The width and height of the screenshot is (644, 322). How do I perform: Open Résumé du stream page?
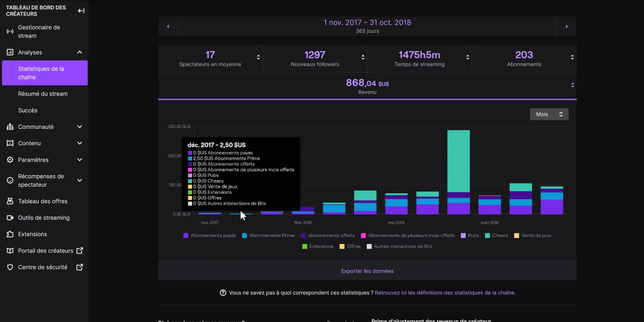tap(43, 94)
